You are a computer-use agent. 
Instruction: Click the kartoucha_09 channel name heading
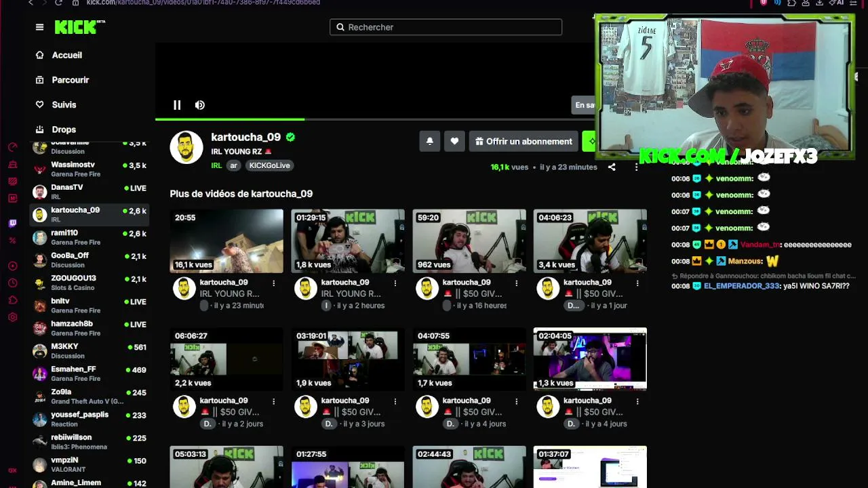point(245,137)
